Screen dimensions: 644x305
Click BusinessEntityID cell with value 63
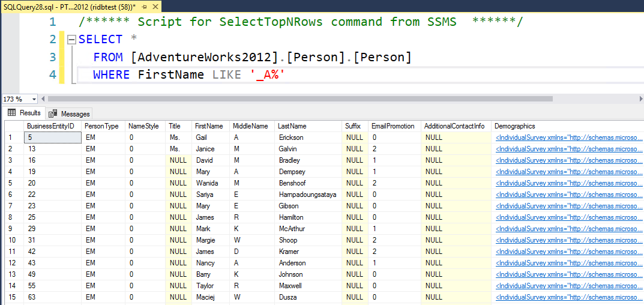[x=53, y=297]
